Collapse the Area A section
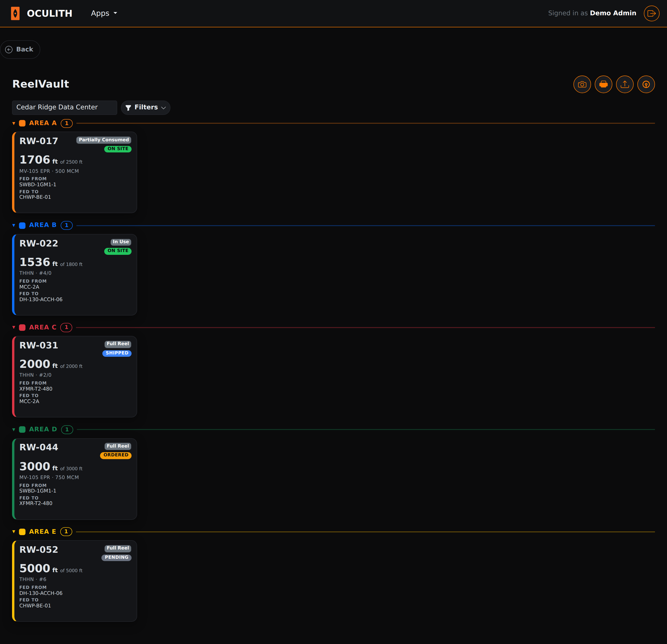 coord(14,123)
